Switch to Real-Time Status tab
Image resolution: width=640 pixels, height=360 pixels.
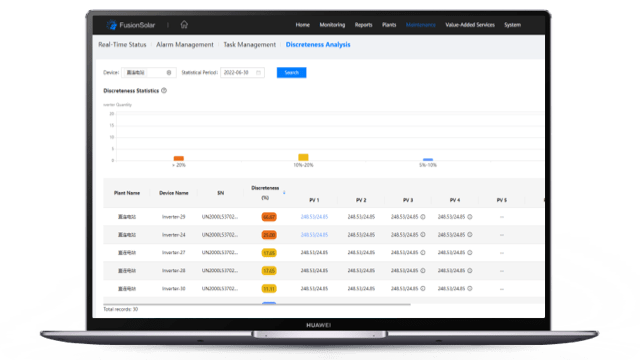coord(122,44)
